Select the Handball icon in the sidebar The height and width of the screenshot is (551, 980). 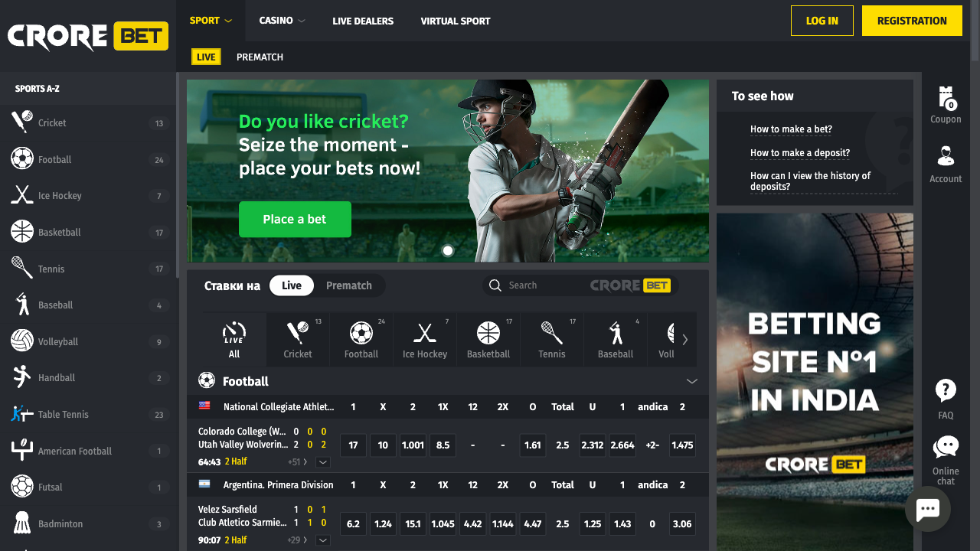point(22,377)
